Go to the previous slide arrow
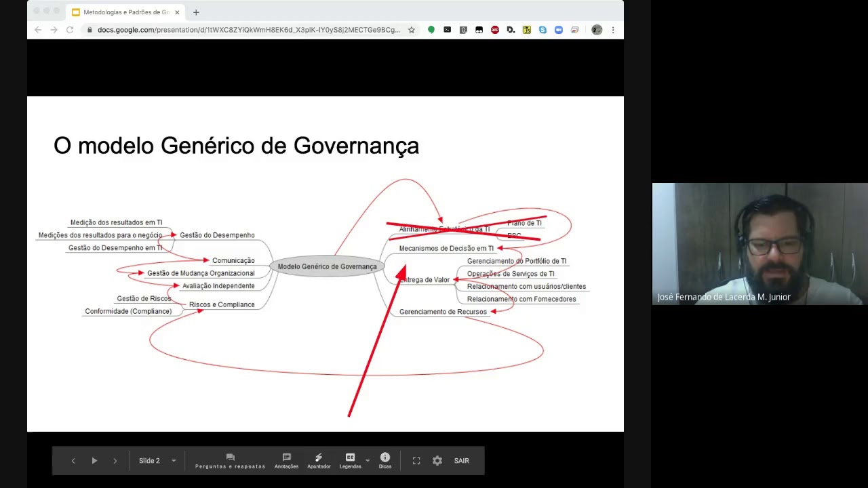The height and width of the screenshot is (488, 868). [x=73, y=461]
